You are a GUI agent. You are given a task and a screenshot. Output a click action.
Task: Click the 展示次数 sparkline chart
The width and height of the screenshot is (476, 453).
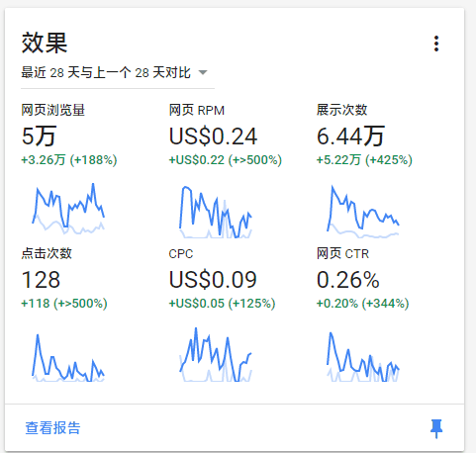[363, 212]
